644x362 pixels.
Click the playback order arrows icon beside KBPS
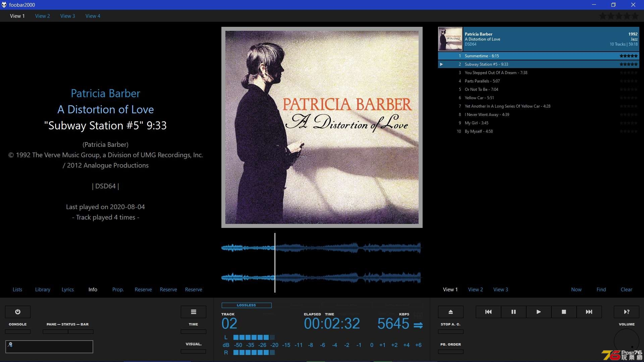(418, 325)
